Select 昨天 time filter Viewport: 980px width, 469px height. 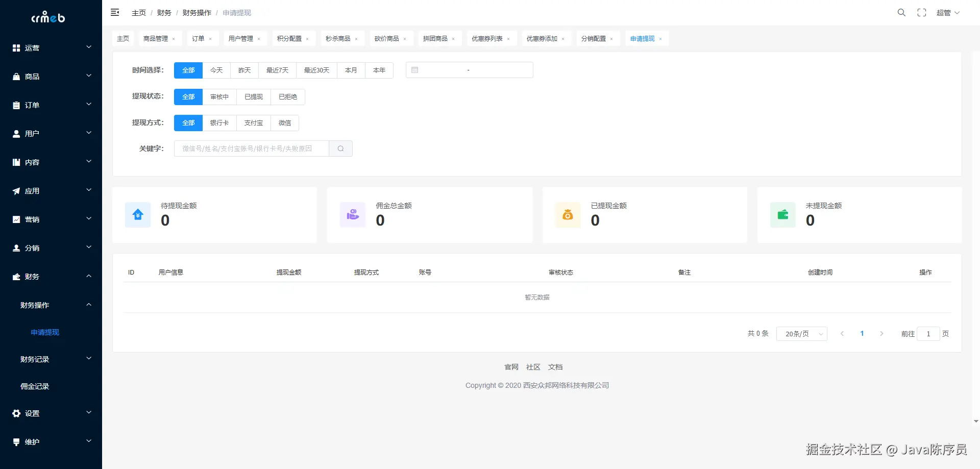coord(244,70)
